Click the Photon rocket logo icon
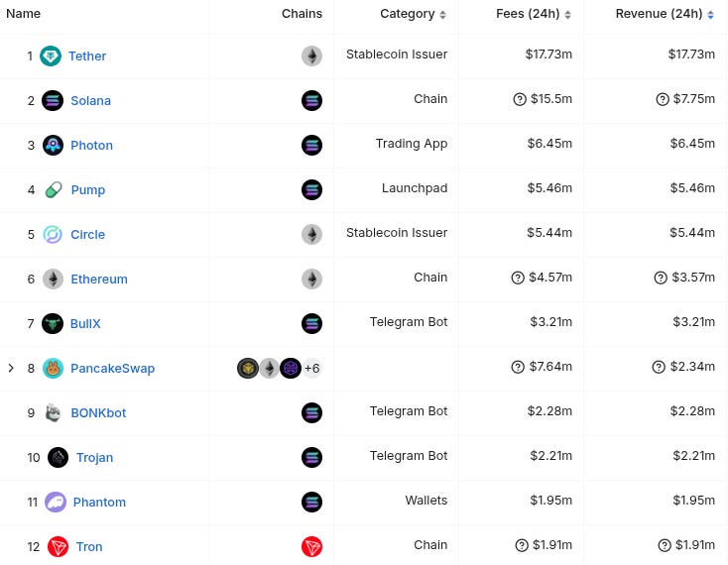This screenshot has width=728, height=565. pos(53,145)
